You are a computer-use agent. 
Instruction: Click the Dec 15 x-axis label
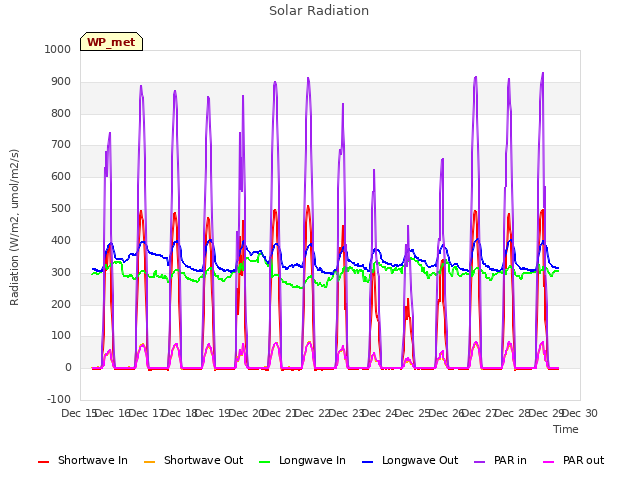pos(78,413)
